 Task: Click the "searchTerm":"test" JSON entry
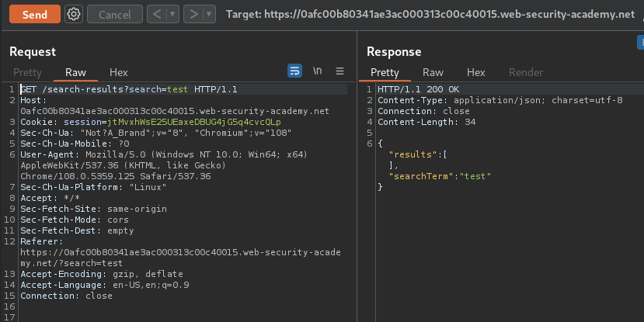coord(440,176)
